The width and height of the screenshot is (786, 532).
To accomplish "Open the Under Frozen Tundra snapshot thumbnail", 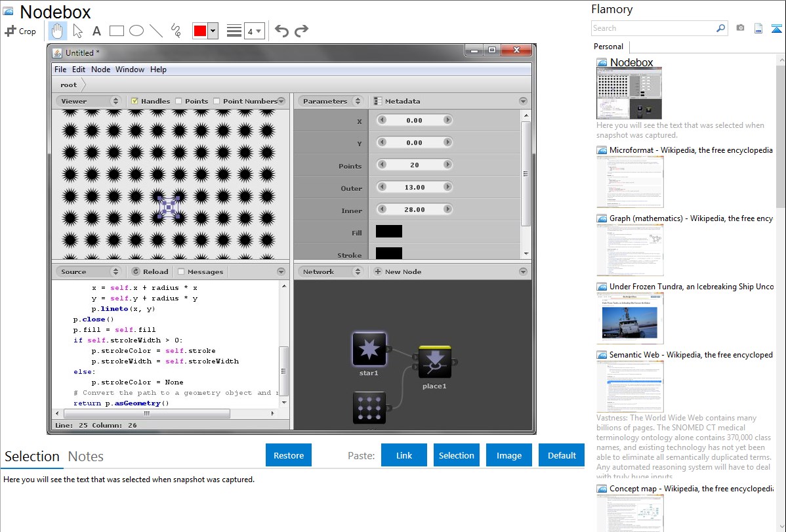I will pyautogui.click(x=630, y=318).
